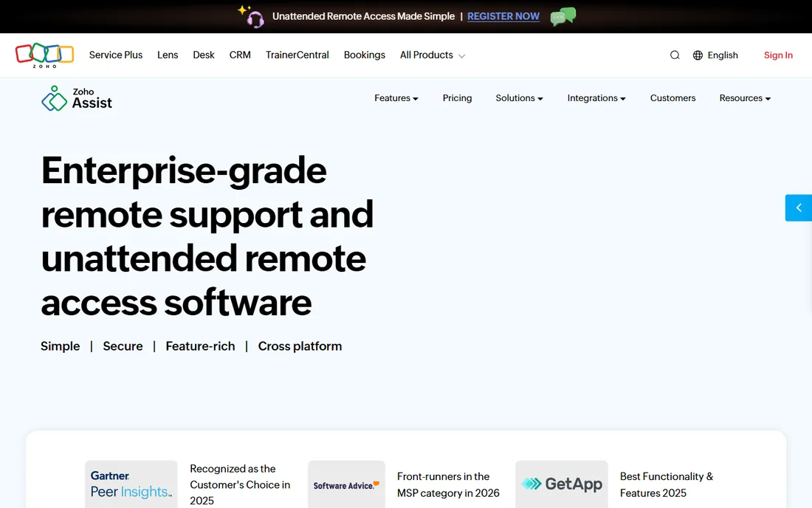Click the Gartner Peer Insights badge
812x508 pixels.
click(131, 484)
